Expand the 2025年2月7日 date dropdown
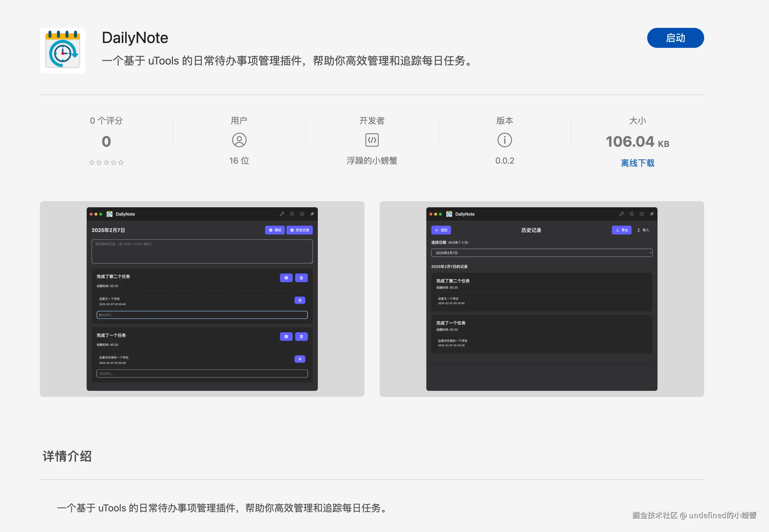This screenshot has height=532, width=769. 541,253
